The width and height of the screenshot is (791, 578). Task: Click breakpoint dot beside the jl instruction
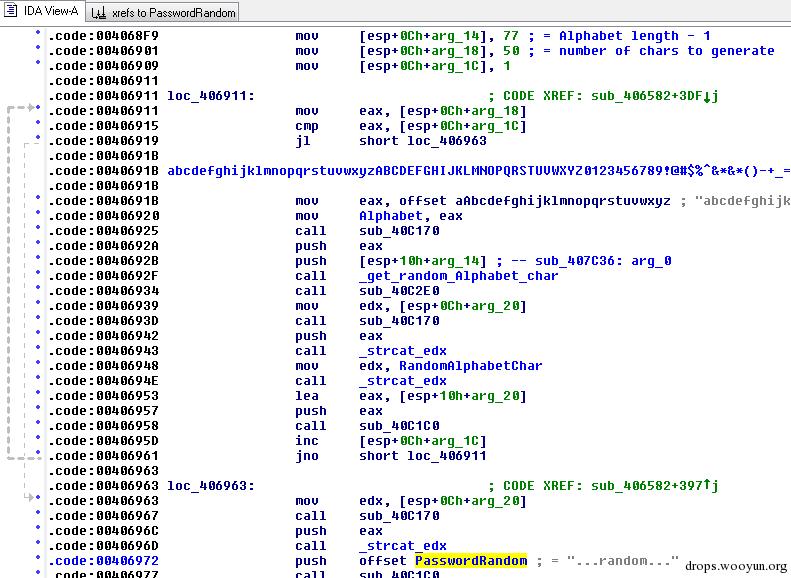(x=38, y=139)
